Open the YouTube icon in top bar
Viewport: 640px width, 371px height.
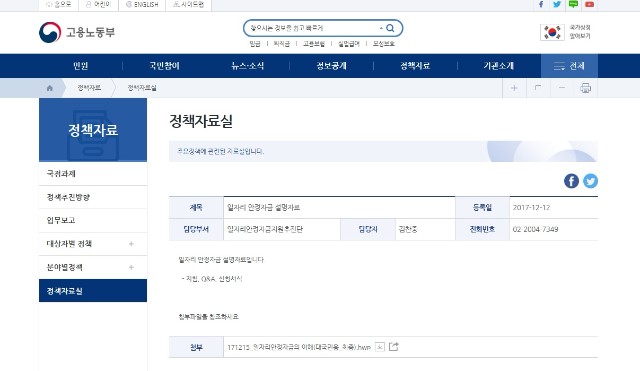tap(589, 4)
